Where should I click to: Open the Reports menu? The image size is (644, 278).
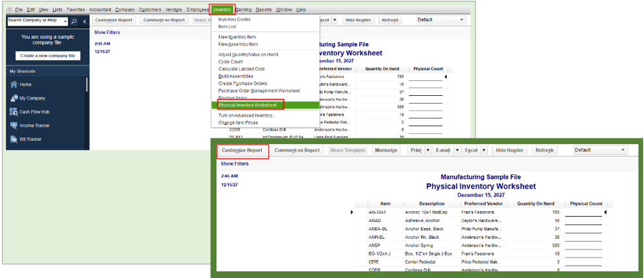263,10
